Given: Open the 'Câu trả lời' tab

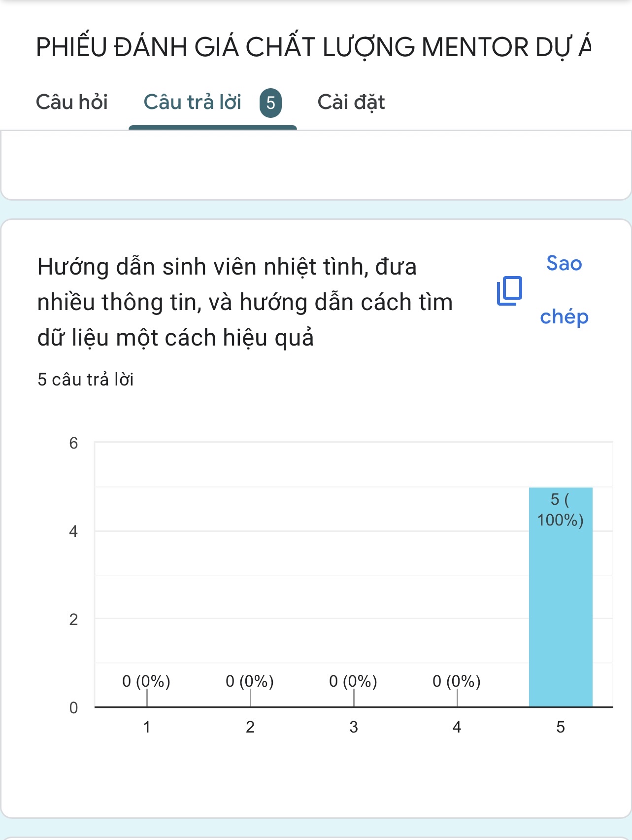Looking at the screenshot, I should (x=193, y=103).
